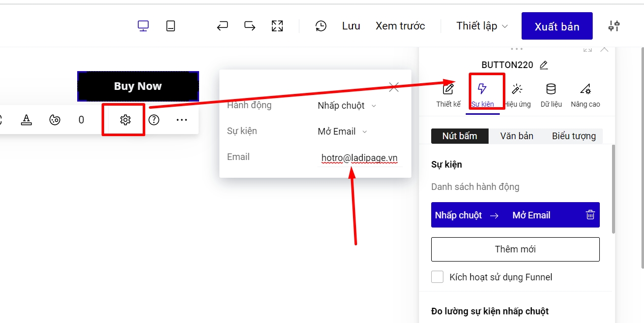Expand the Thiết lập dropdown

click(481, 26)
